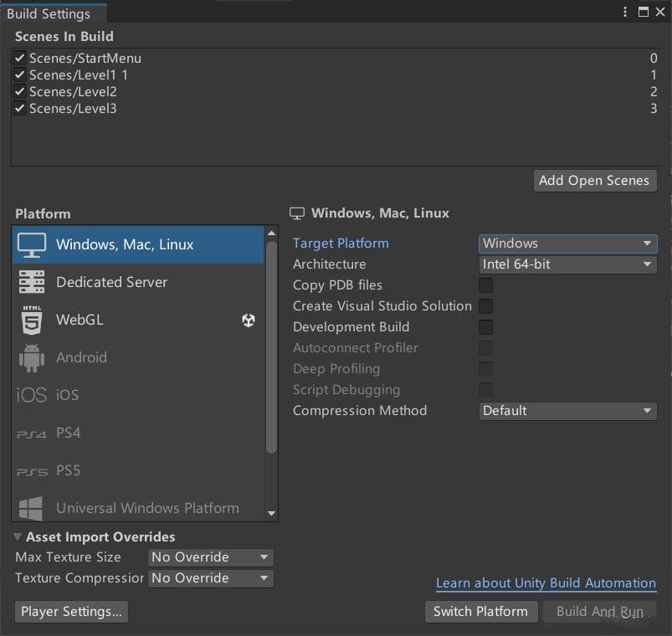Click the Android robot icon

[x=32, y=357]
